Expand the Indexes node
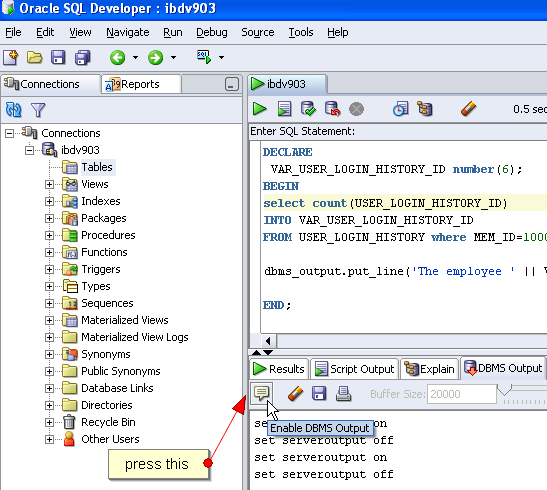 coord(49,202)
